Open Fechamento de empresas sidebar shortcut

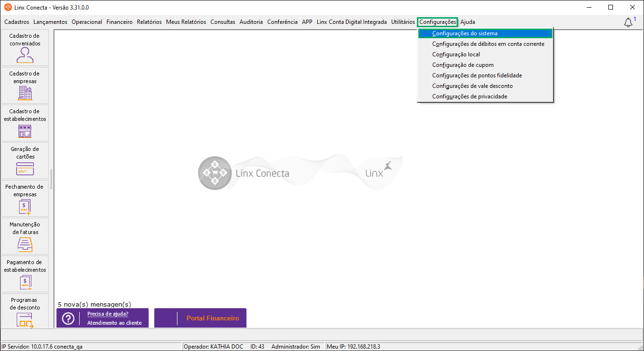25,199
